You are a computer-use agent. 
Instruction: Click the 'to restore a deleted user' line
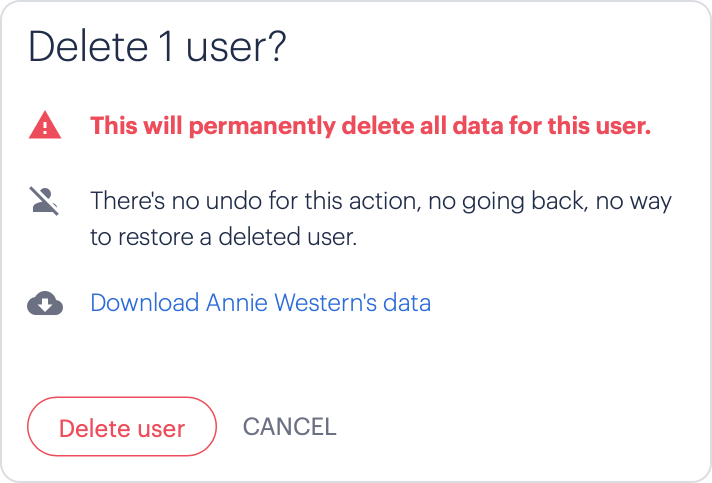[x=223, y=237]
